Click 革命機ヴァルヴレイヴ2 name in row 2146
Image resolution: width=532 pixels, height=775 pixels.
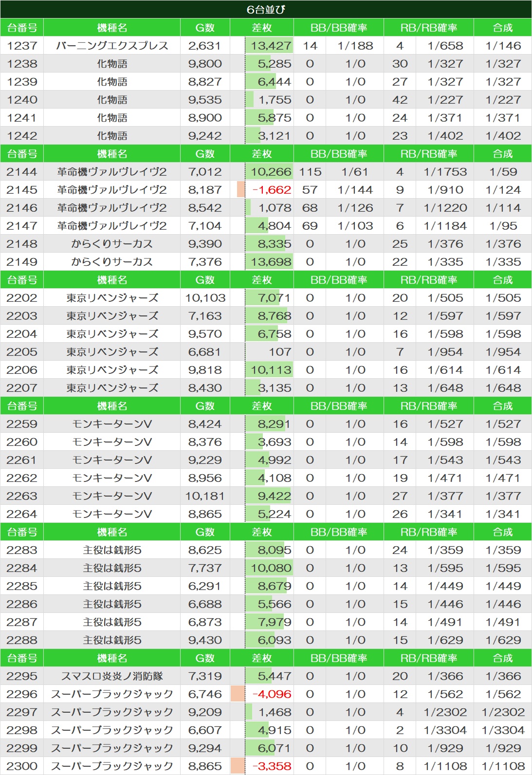(x=112, y=208)
